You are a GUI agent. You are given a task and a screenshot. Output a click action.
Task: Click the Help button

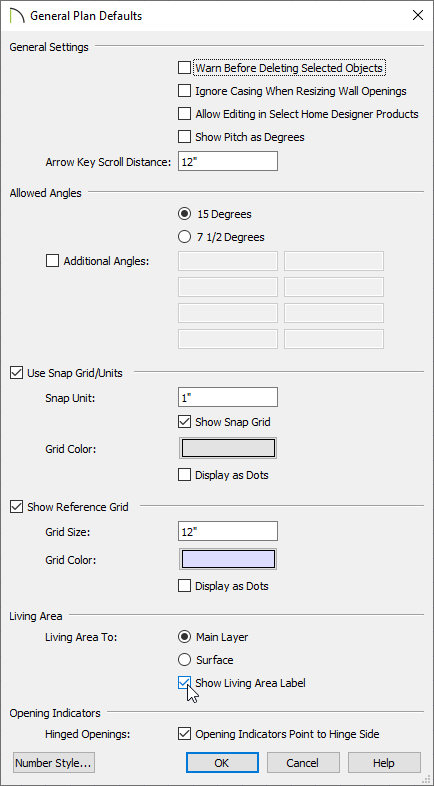pos(384,763)
